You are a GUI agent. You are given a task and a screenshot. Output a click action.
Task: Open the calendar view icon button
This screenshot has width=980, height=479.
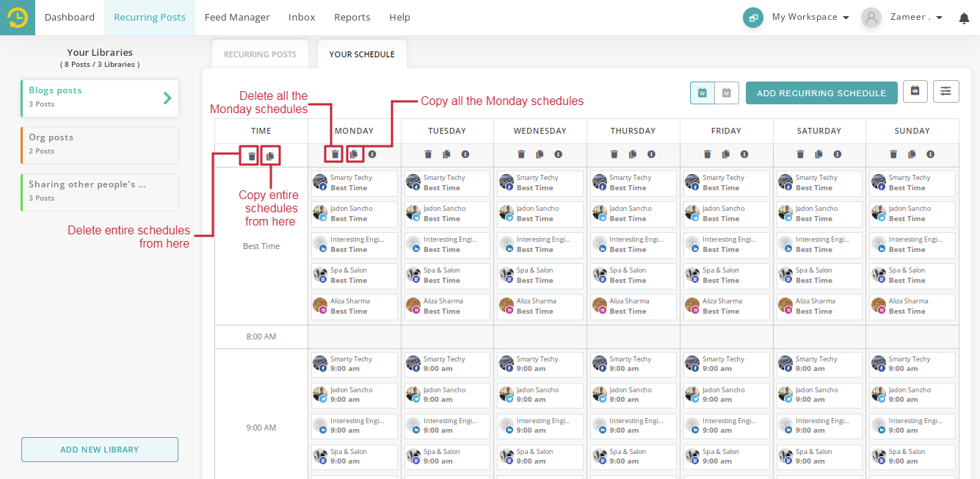[915, 91]
